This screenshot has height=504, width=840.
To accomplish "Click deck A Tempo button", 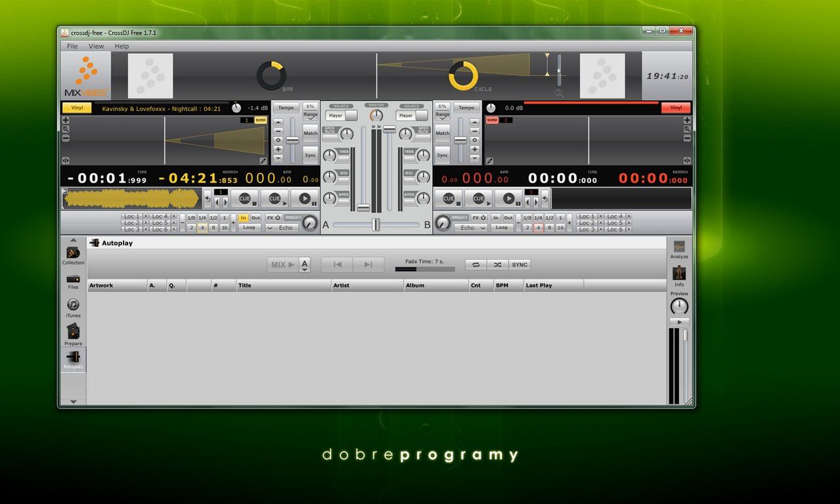I will pyautogui.click(x=286, y=108).
